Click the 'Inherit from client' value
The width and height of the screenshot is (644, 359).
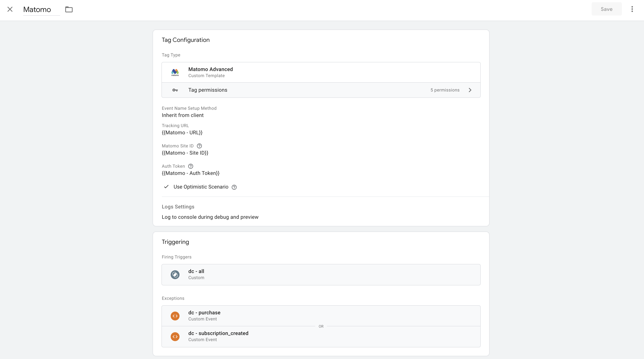182,115
